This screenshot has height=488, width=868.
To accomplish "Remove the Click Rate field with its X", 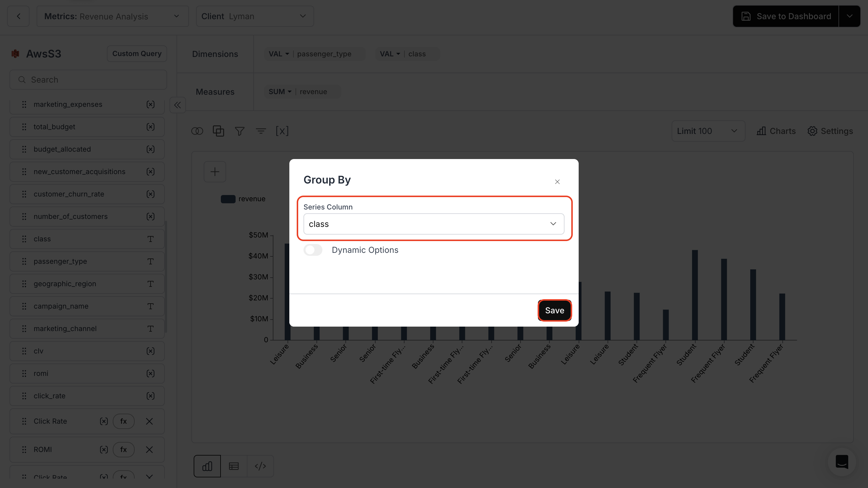I will click(x=149, y=421).
